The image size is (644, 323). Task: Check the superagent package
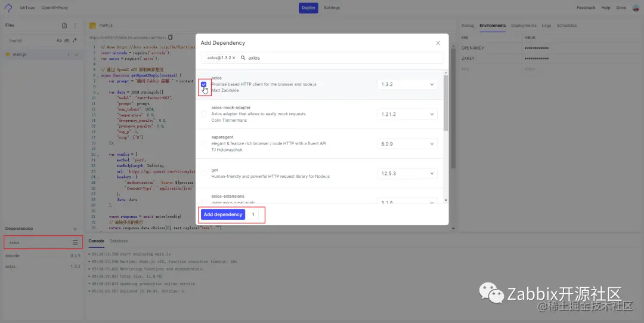(204, 144)
